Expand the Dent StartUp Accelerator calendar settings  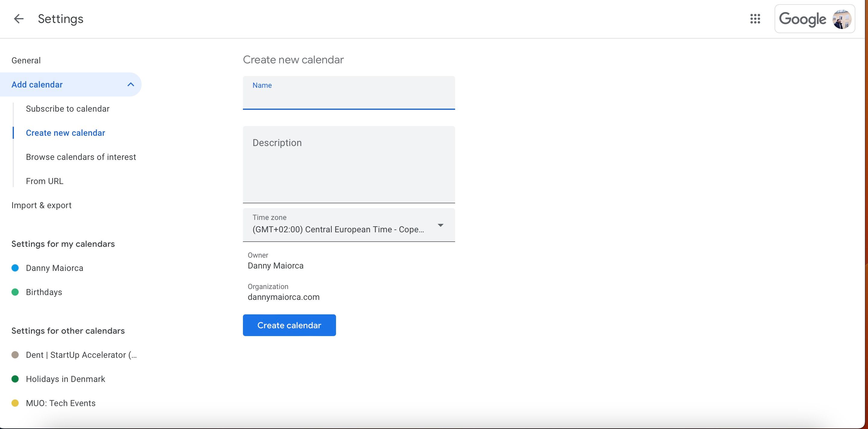81,355
